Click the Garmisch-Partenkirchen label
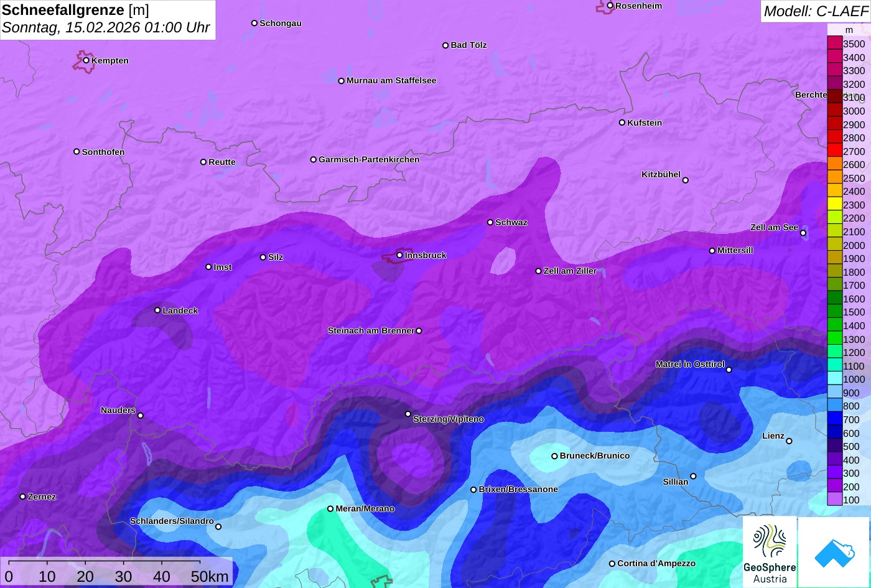Screen dimensions: 871x588 [x=369, y=159]
